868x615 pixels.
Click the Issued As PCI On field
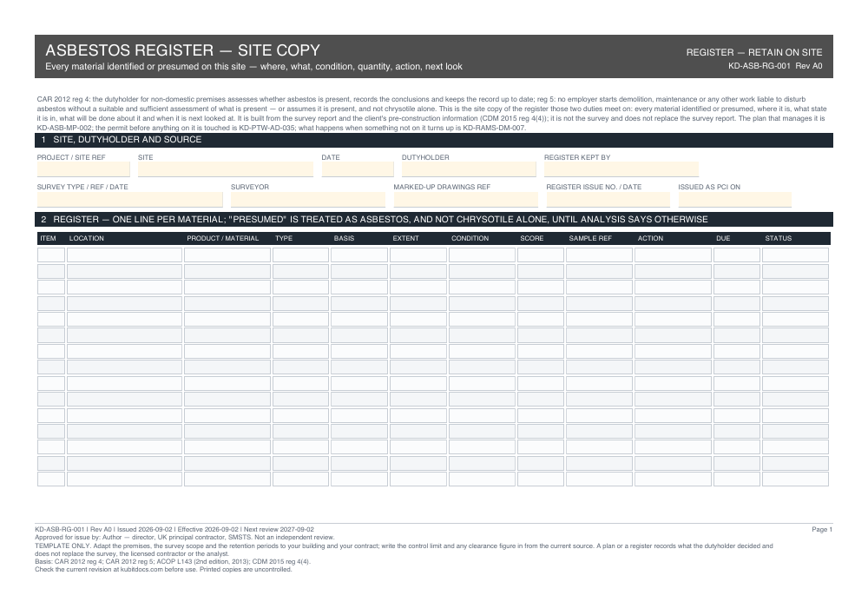(x=734, y=199)
